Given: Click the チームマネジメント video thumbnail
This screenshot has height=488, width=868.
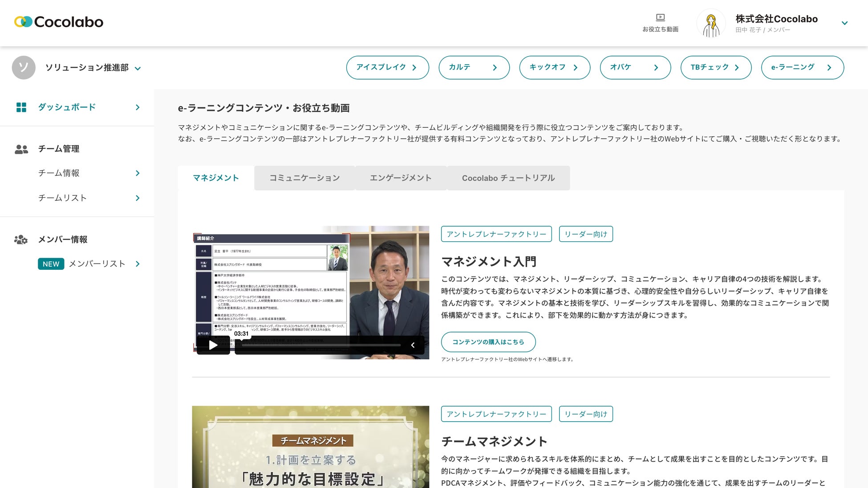Looking at the screenshot, I should tap(311, 447).
